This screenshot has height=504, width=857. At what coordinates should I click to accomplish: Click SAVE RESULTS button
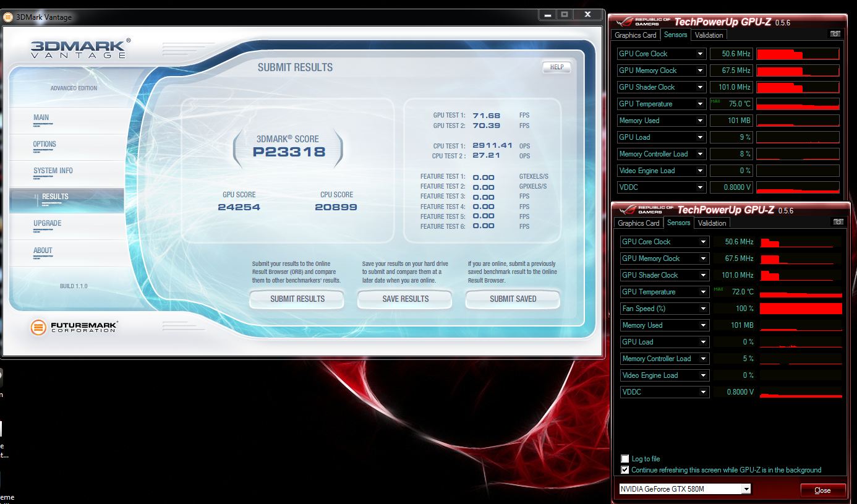[405, 299]
